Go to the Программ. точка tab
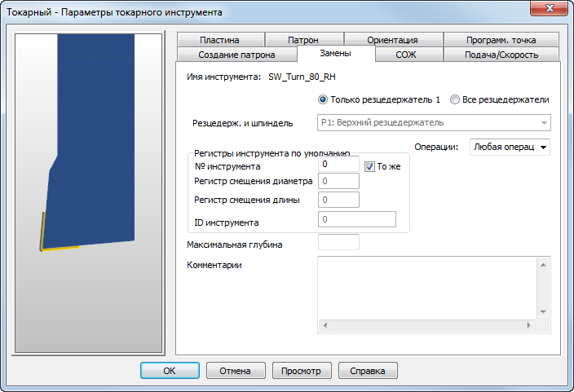 click(x=501, y=40)
